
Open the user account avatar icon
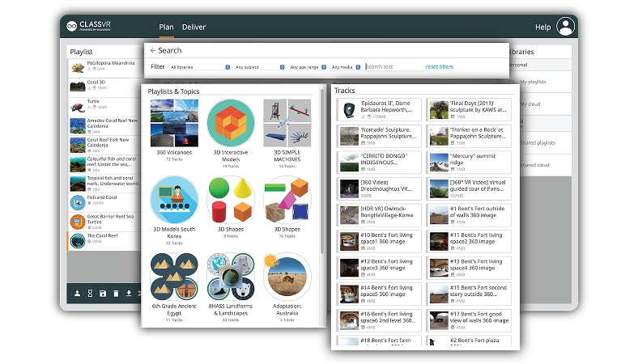click(x=565, y=27)
